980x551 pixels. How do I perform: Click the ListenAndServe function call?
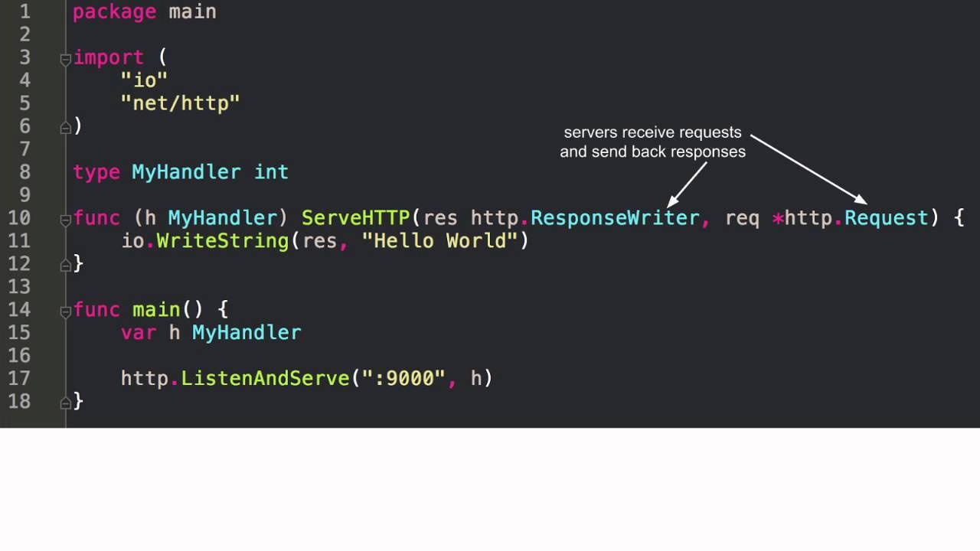[265, 379]
